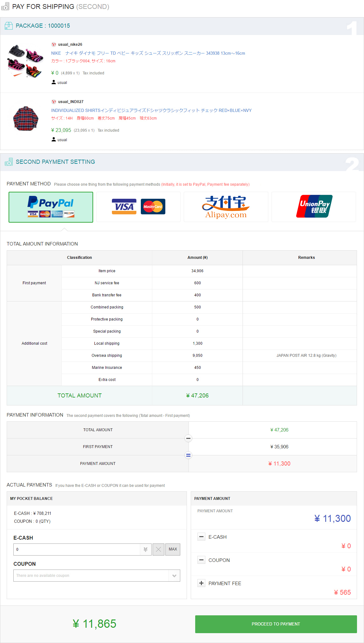Click the yen symbol icon in E-CASH field

coord(146,549)
